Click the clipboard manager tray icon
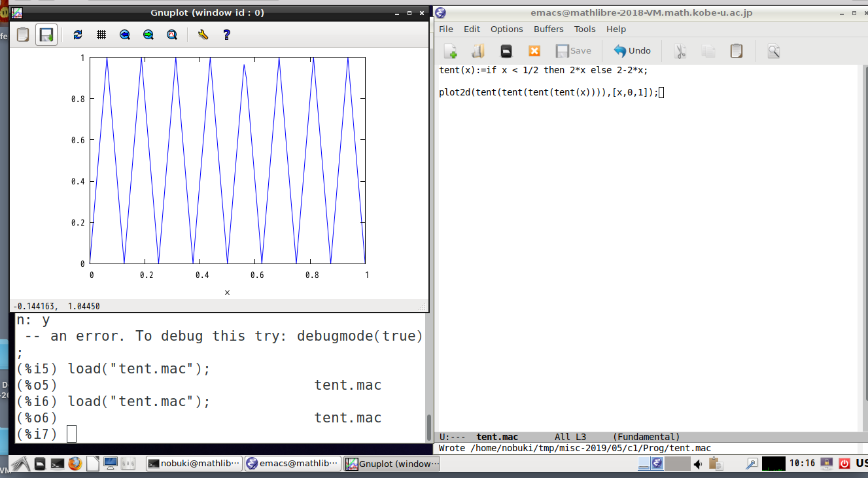868x478 pixels. [x=717, y=464]
